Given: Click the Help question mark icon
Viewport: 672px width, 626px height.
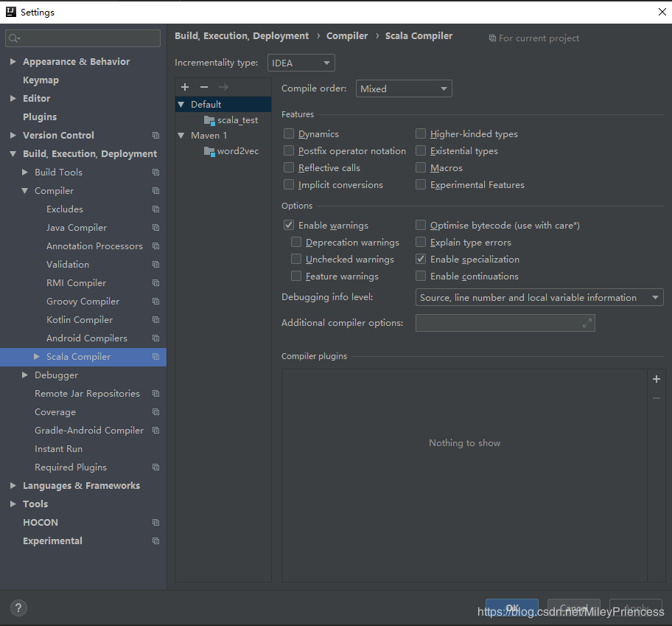Looking at the screenshot, I should [18, 607].
